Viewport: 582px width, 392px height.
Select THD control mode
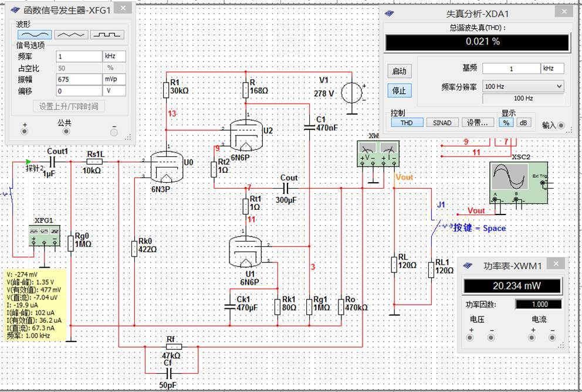pos(407,122)
